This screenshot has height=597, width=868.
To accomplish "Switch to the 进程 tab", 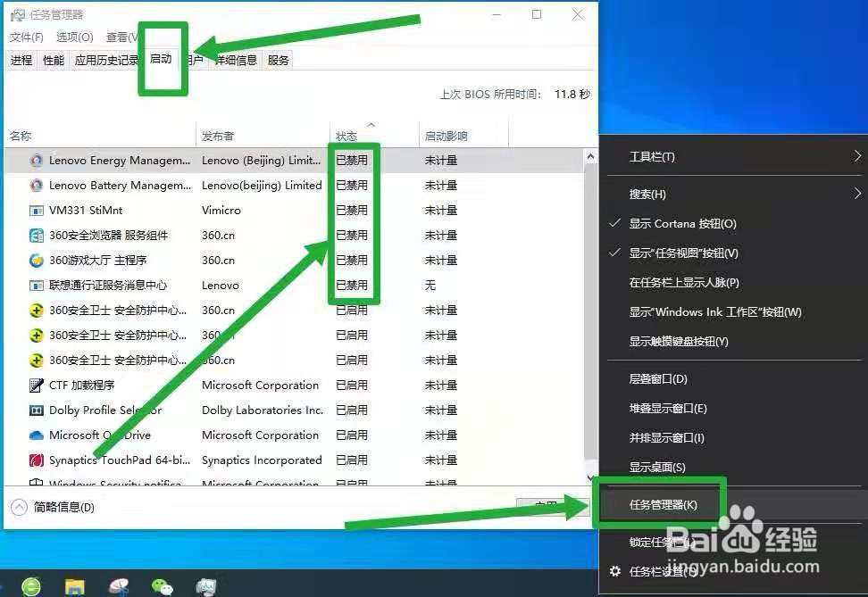I will 21,61.
